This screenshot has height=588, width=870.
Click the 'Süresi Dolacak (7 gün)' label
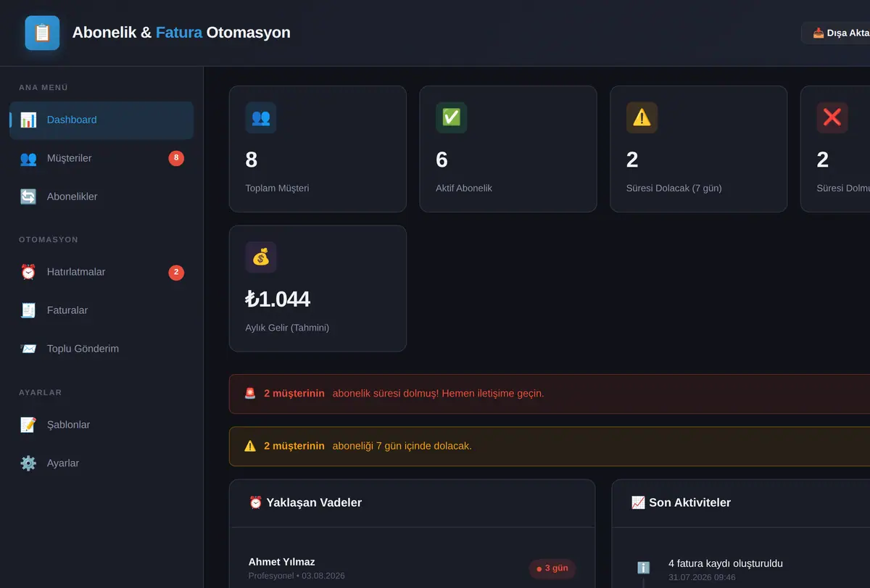click(674, 189)
